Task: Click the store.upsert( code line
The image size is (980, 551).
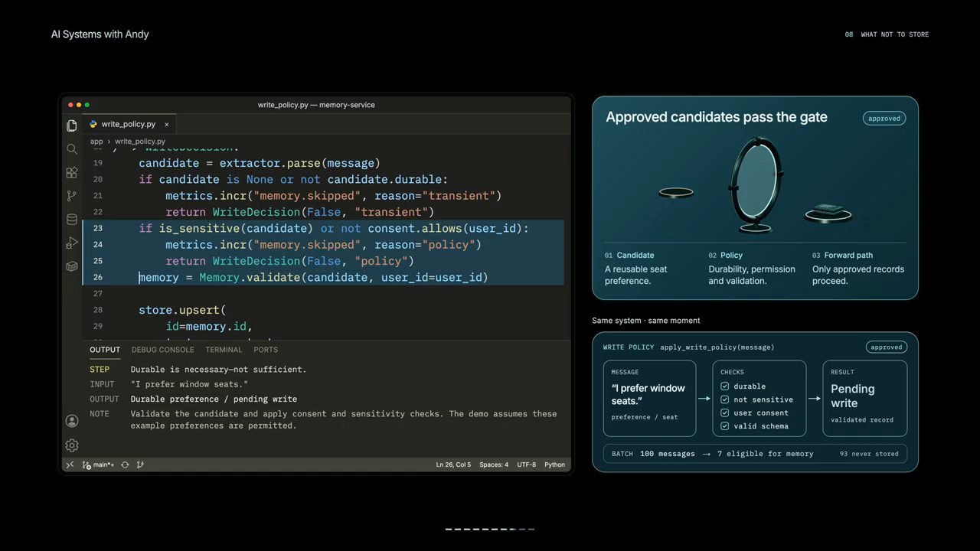Action: tap(182, 310)
